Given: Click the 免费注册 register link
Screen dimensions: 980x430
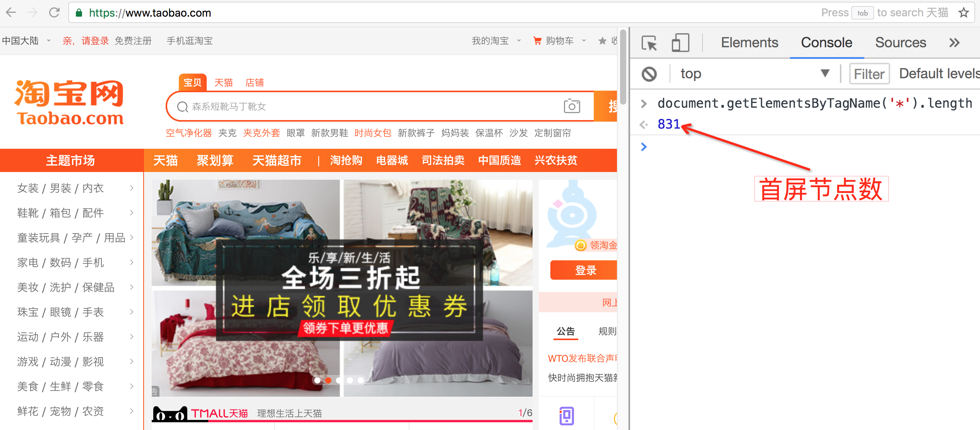Looking at the screenshot, I should (133, 41).
